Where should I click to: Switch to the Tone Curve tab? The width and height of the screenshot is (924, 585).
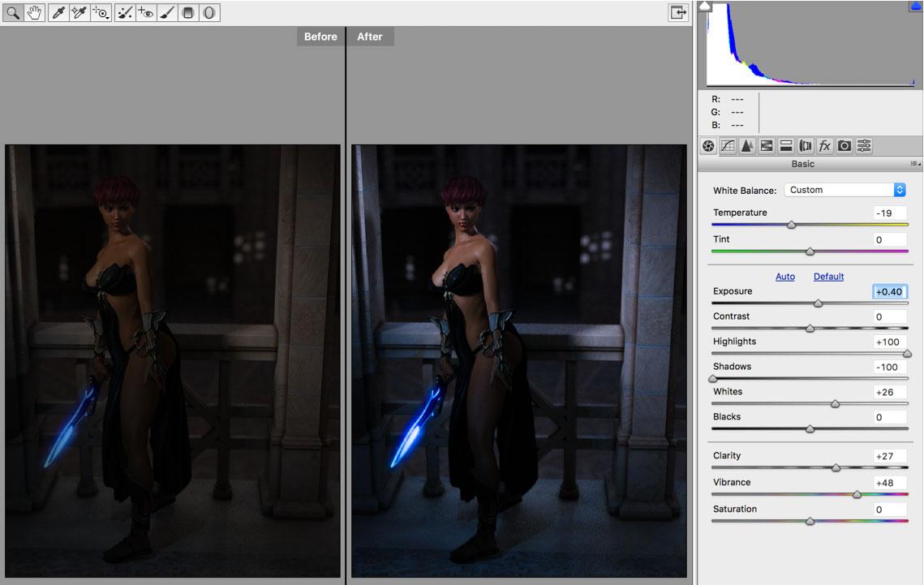[728, 146]
